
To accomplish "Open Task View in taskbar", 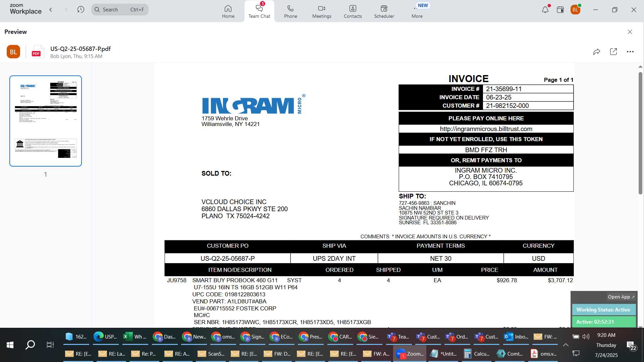I will [x=50, y=345].
